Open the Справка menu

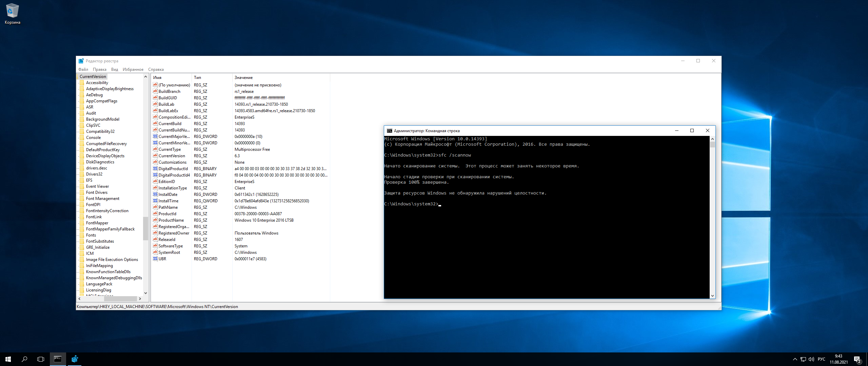pos(156,69)
